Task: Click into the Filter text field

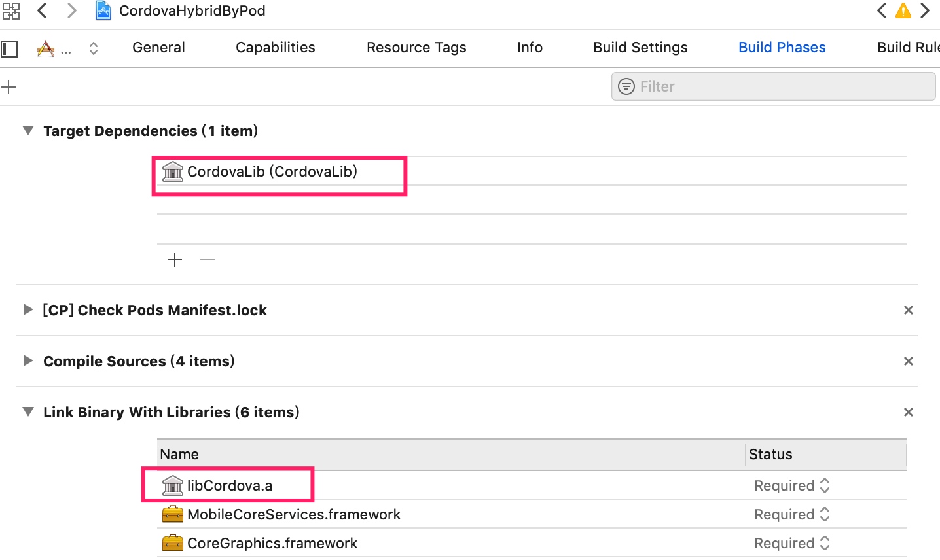Action: tap(773, 86)
